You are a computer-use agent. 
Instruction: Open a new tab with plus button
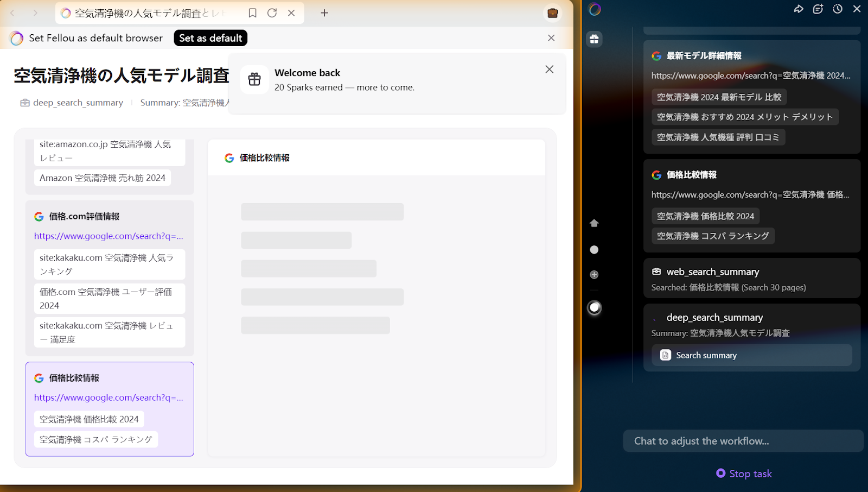tap(324, 13)
